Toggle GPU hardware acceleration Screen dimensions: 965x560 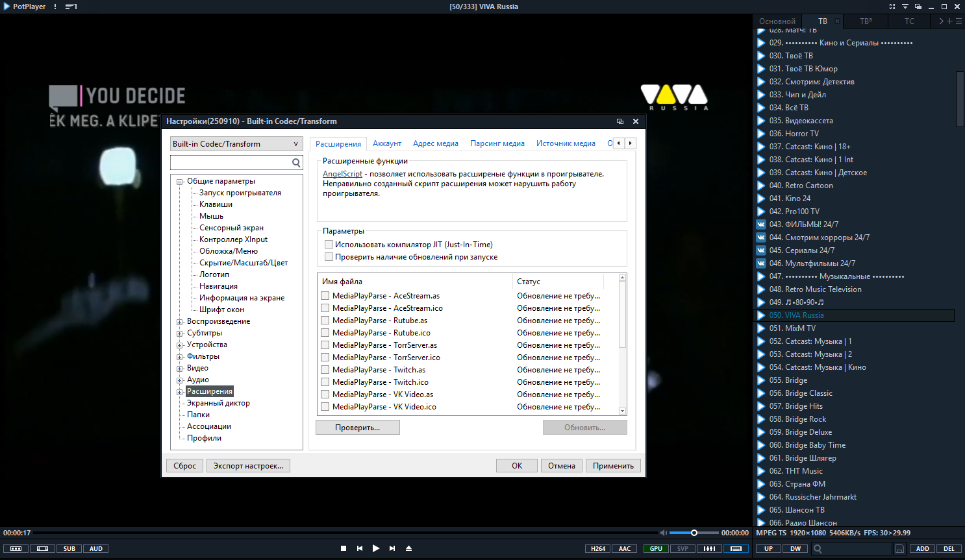coord(656,549)
